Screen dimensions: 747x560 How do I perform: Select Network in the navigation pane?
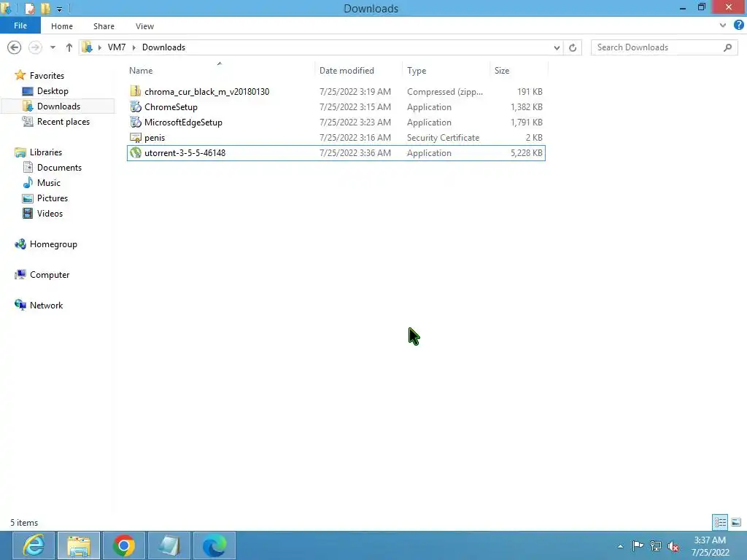pos(46,306)
